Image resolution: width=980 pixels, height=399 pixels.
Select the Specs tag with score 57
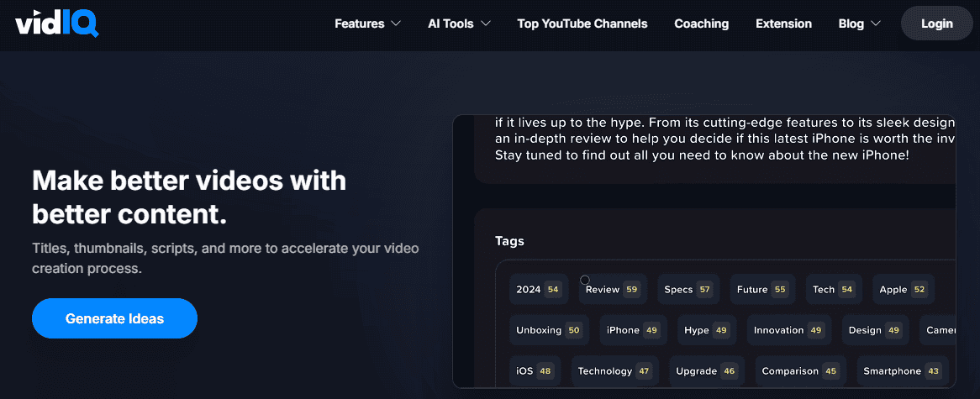[688, 289]
